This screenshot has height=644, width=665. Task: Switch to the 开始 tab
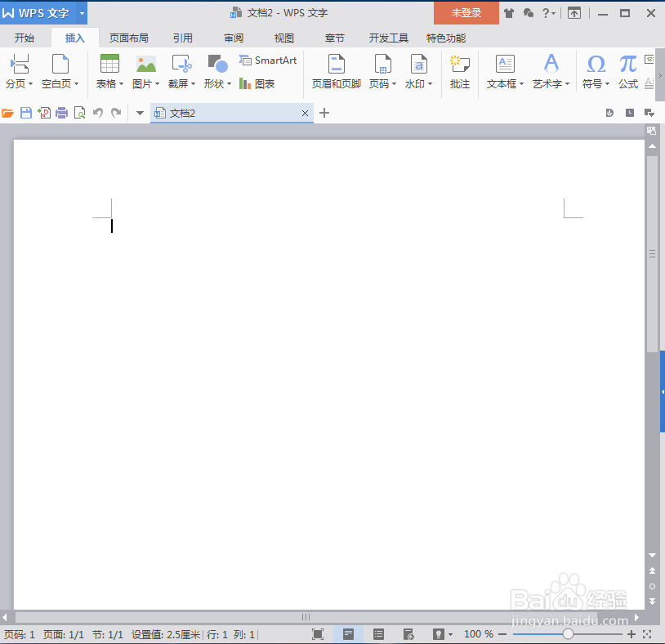[x=25, y=38]
